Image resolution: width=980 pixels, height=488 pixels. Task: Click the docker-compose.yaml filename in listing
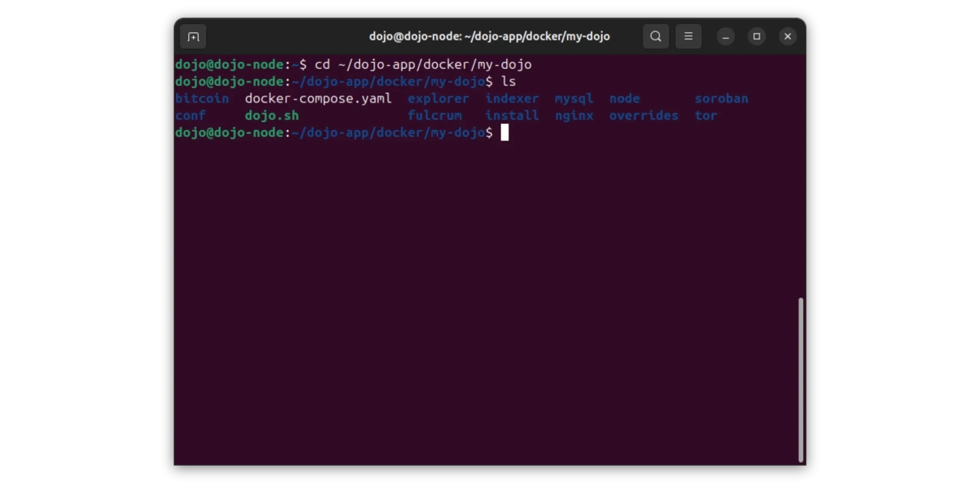[x=318, y=99]
